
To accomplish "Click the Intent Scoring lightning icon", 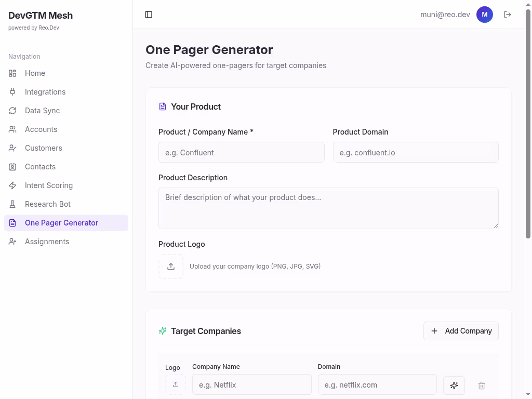I will tap(12, 185).
